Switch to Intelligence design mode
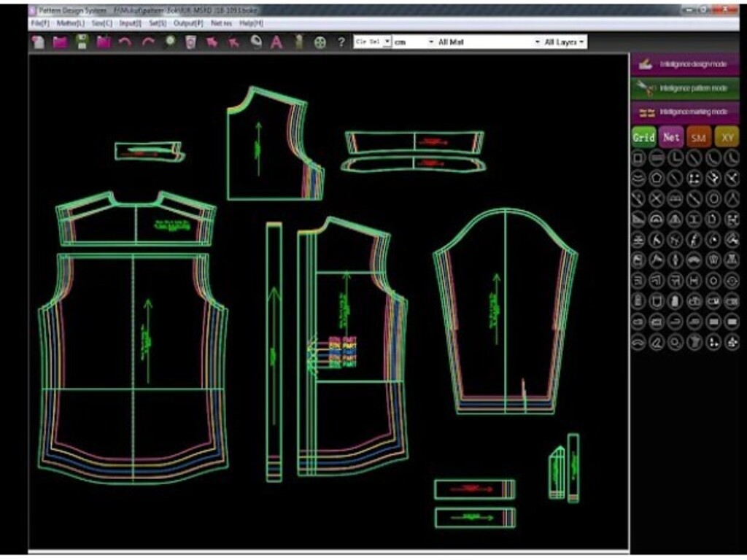Screen dimensions: 747x560 pyautogui.click(x=685, y=64)
